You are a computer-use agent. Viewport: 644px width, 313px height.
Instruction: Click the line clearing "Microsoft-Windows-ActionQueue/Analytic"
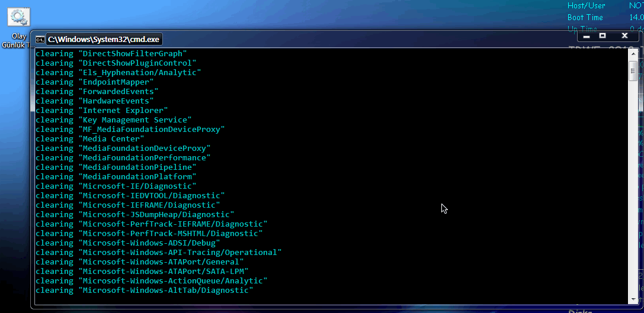pos(152,280)
